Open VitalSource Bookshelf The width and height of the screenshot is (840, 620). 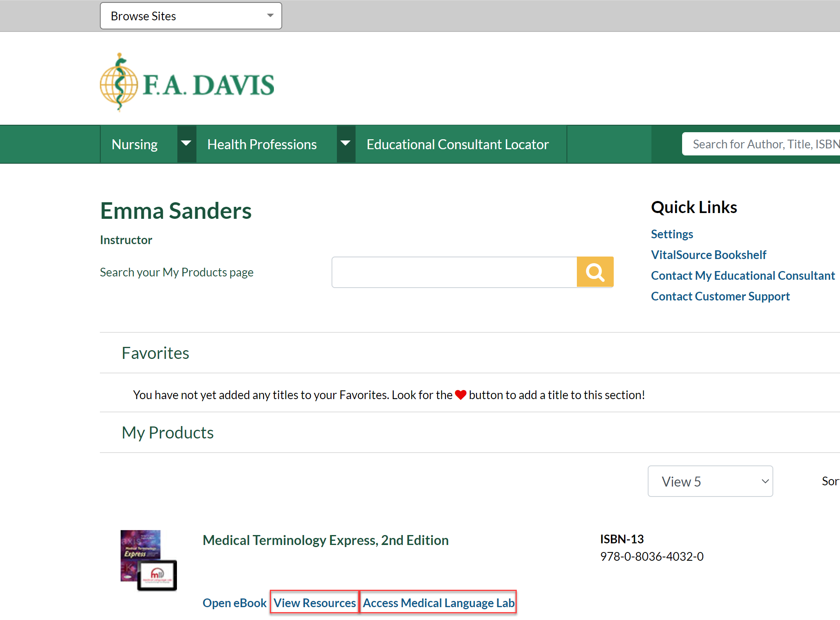tap(709, 254)
